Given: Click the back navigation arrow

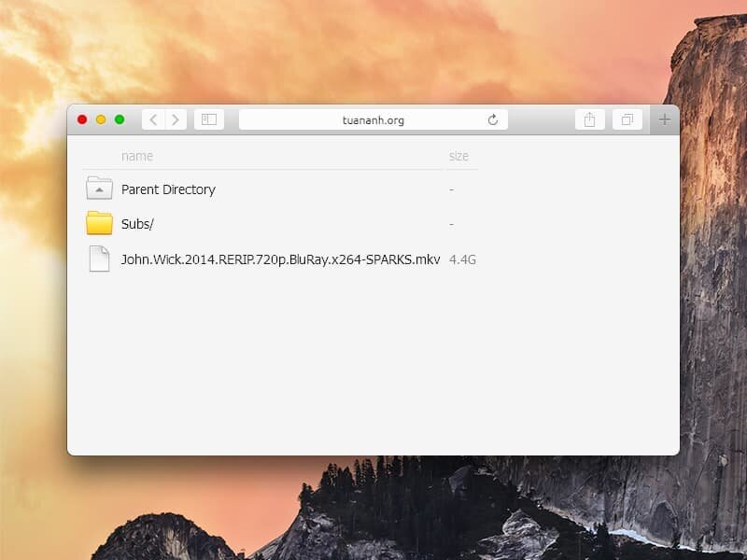Looking at the screenshot, I should tap(152, 119).
